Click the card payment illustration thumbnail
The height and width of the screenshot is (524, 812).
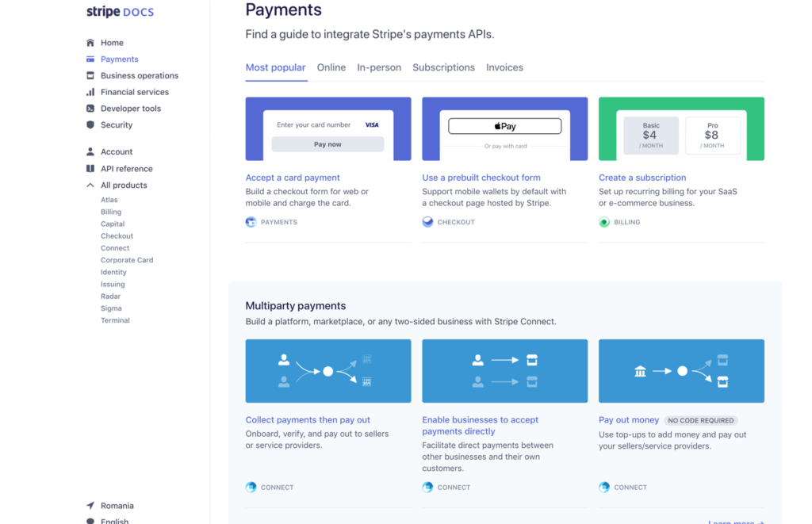click(x=328, y=129)
